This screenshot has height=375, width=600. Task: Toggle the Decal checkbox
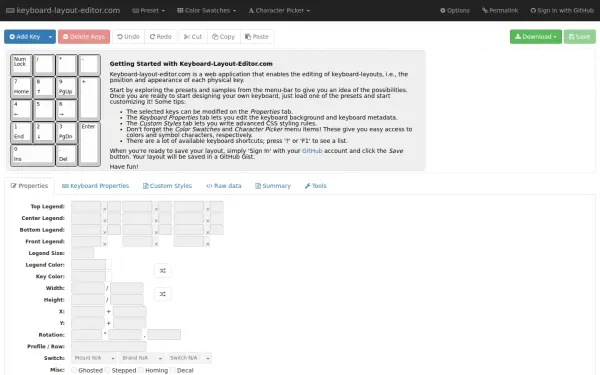(x=173, y=370)
